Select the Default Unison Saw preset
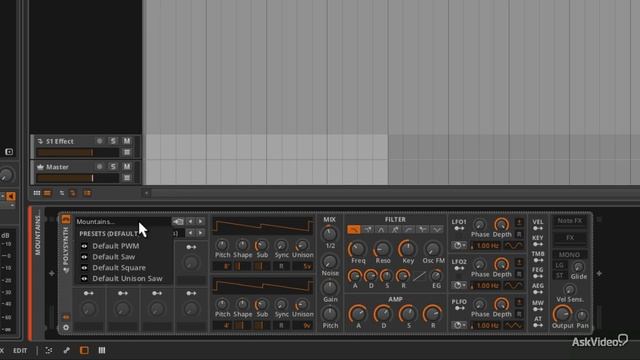 point(127,279)
